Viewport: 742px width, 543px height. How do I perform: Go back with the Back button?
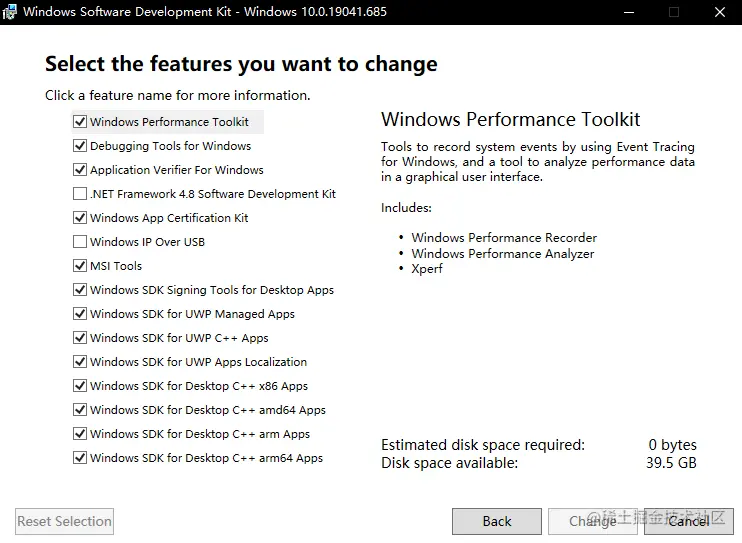(x=497, y=521)
